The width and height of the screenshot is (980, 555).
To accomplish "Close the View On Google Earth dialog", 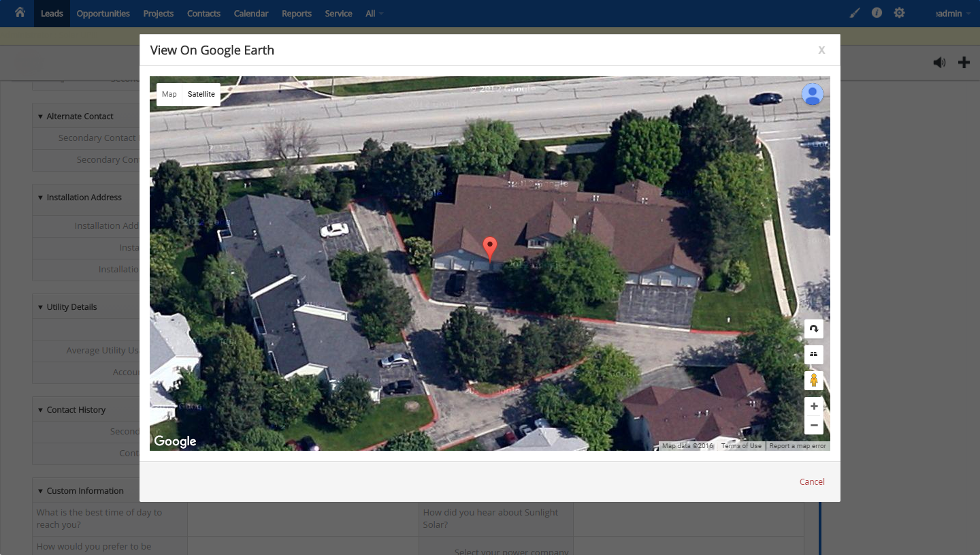I will coord(822,50).
